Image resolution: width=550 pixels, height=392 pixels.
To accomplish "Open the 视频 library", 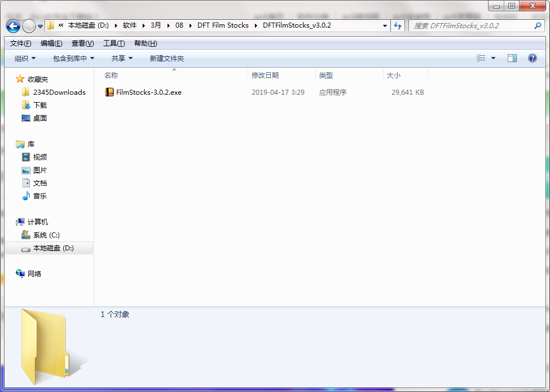I will click(x=40, y=157).
